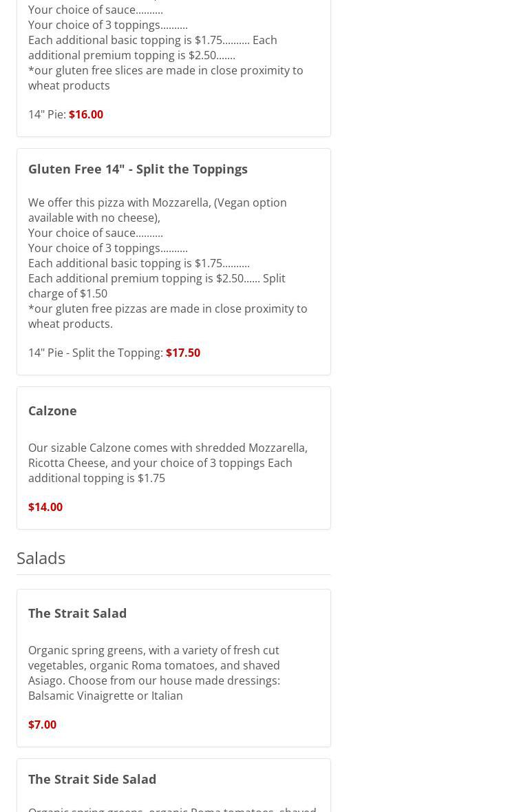Click "Balsamic Vinaigrette or Italian" dressing text
The image size is (530, 812).
tap(105, 696)
